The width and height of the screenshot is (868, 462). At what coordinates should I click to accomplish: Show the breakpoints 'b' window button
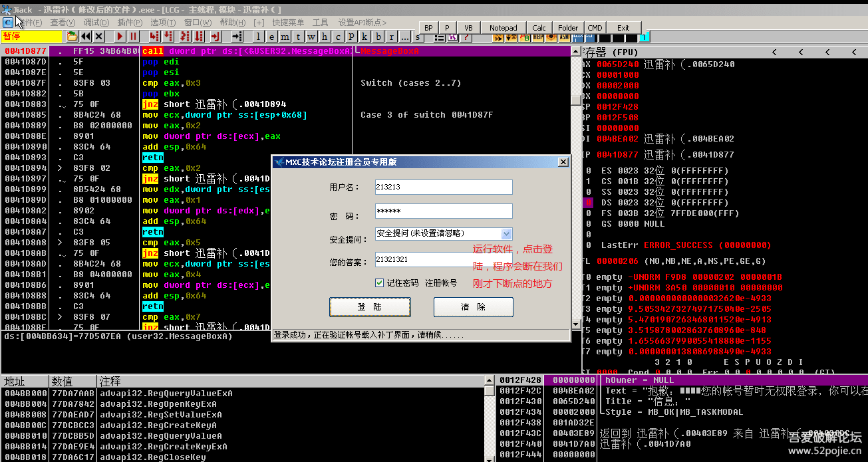click(378, 36)
